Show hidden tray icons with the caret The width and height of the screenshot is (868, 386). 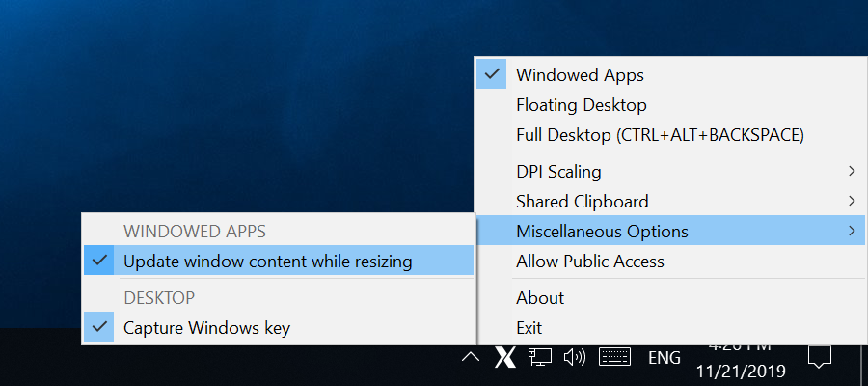[x=471, y=358]
